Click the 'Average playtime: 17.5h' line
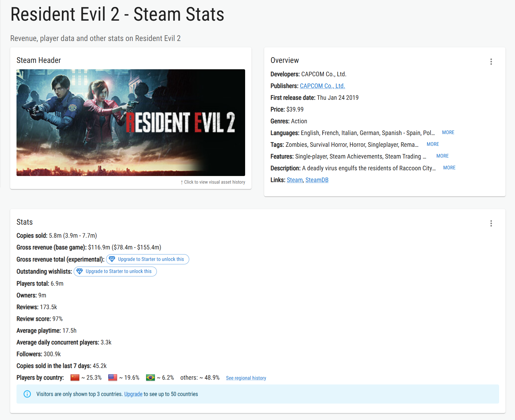This screenshot has height=420, width=515. [46, 330]
